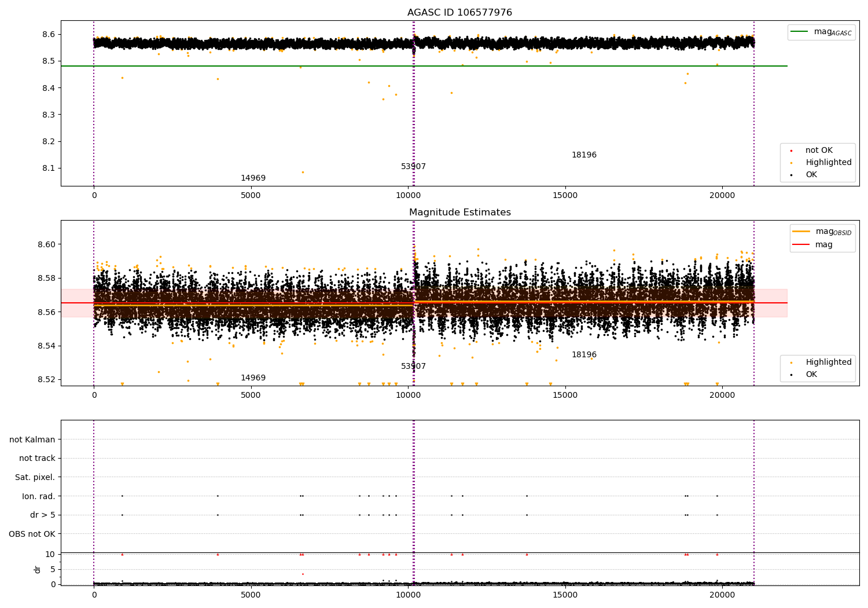Click the "18196" annotation in Magnitude Estimates plot
Screen dimensions: 868x608
[x=584, y=355]
